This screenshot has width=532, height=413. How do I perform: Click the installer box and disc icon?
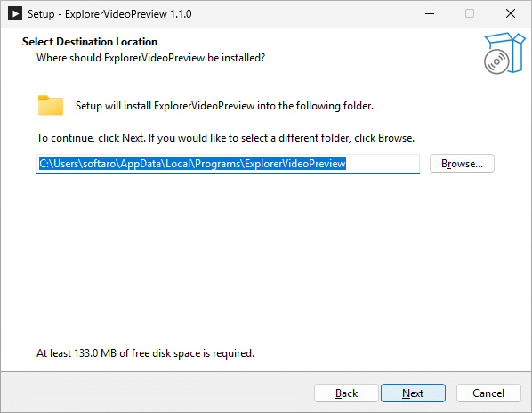coord(504,53)
